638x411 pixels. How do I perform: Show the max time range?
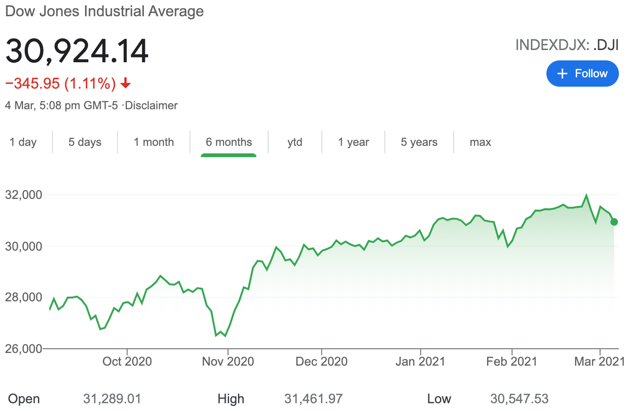pyautogui.click(x=481, y=142)
